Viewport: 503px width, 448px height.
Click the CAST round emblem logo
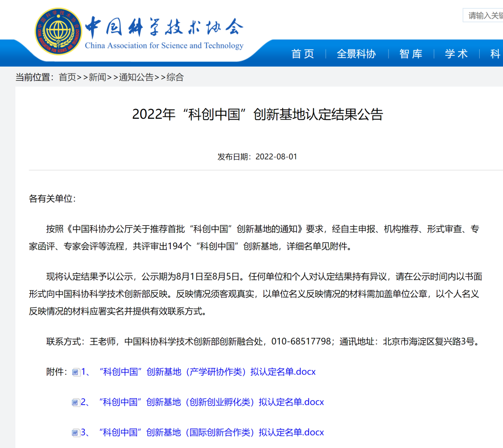[58, 31]
